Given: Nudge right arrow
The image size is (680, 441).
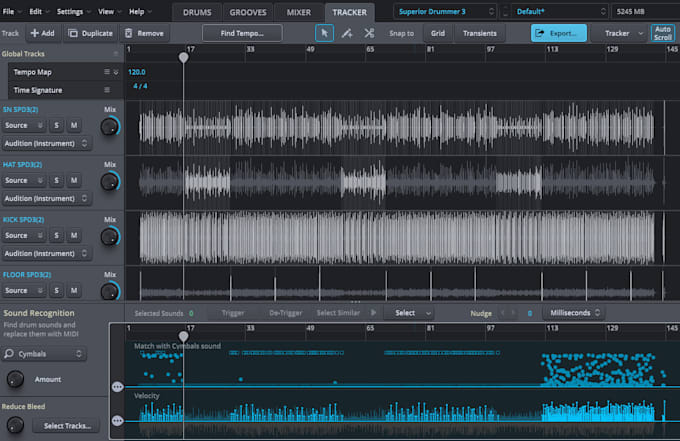Looking at the screenshot, I should (x=513, y=313).
